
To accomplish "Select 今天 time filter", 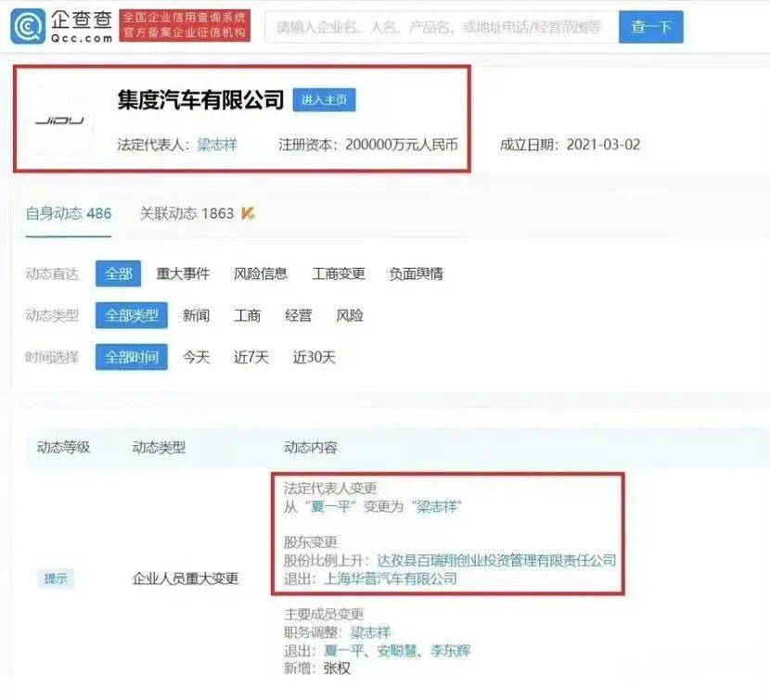I will (196, 357).
